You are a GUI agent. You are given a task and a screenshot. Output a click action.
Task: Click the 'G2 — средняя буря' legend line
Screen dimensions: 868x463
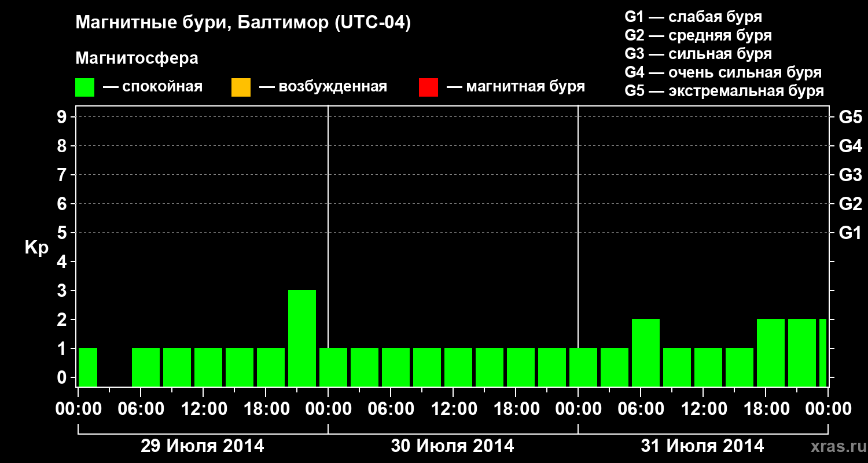pyautogui.click(x=698, y=35)
